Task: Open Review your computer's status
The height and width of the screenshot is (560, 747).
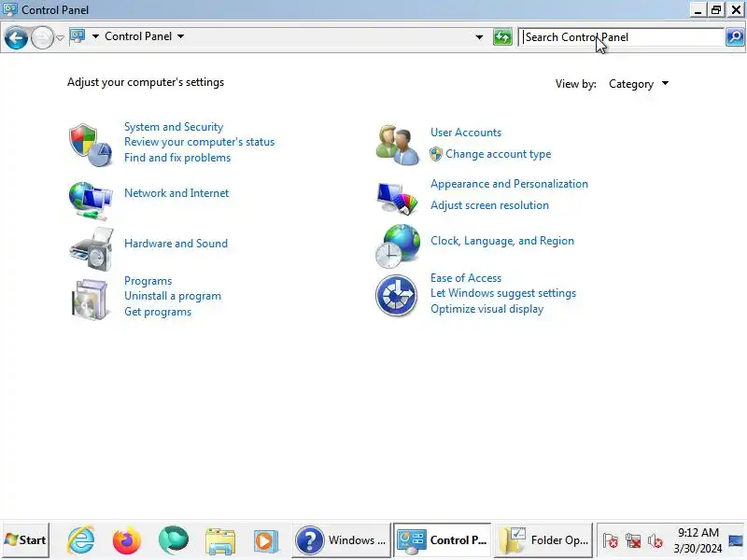Action: coord(199,142)
